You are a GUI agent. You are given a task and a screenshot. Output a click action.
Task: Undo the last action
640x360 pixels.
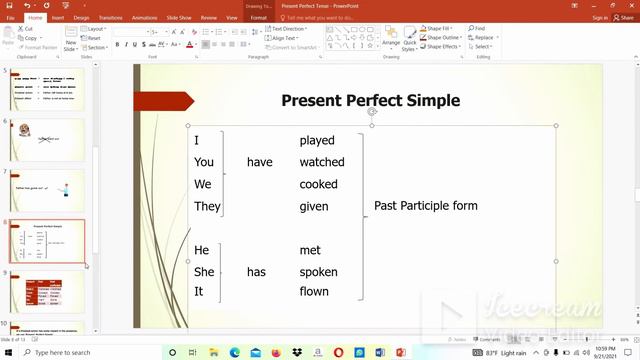(x=27, y=6)
